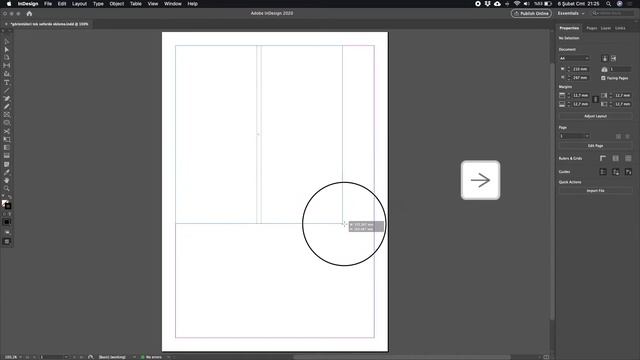Set portrait page orientation
This screenshot has height=360, width=640.
point(605,58)
